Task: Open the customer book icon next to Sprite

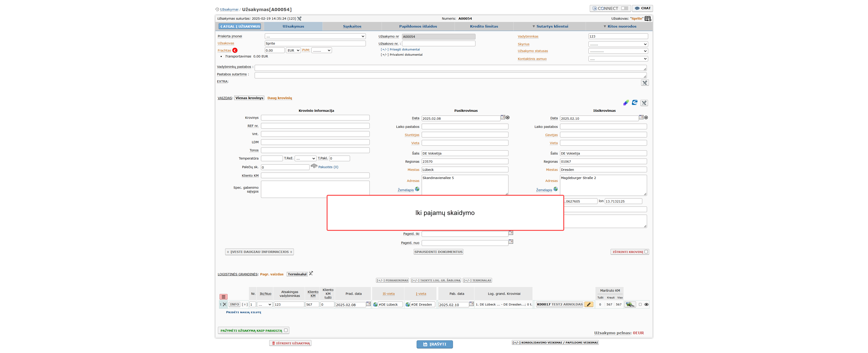Action: pos(648,19)
